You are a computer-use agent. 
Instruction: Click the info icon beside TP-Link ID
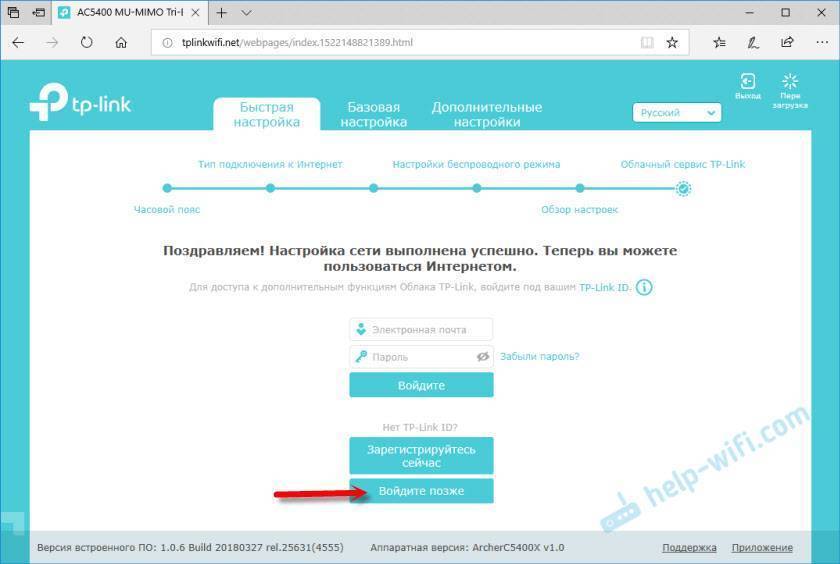(x=644, y=287)
